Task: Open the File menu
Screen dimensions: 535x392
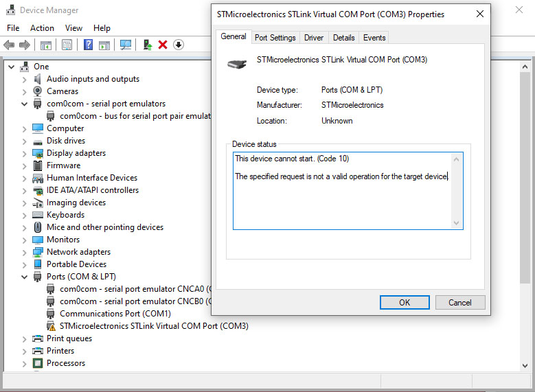Action: [x=13, y=28]
